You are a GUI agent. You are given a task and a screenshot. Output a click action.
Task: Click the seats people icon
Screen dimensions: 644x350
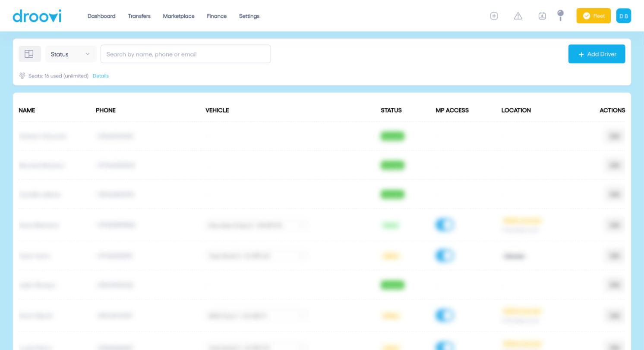pyautogui.click(x=22, y=76)
